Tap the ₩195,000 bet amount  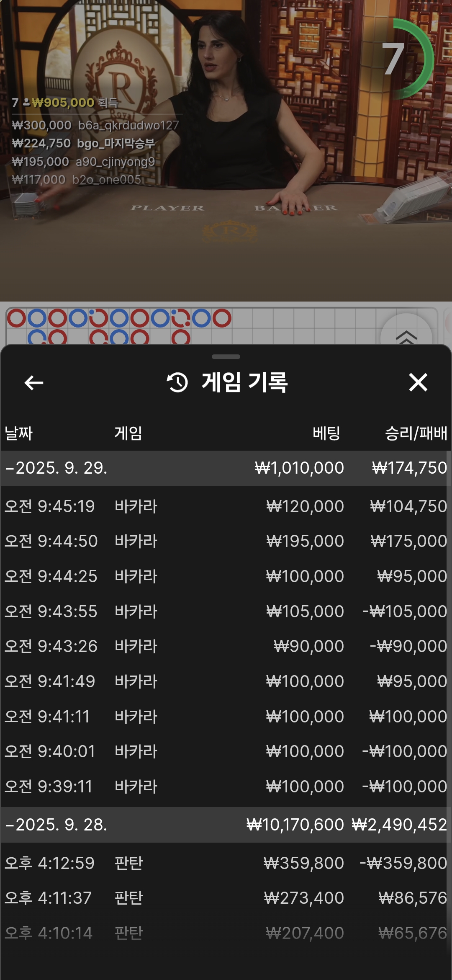305,541
